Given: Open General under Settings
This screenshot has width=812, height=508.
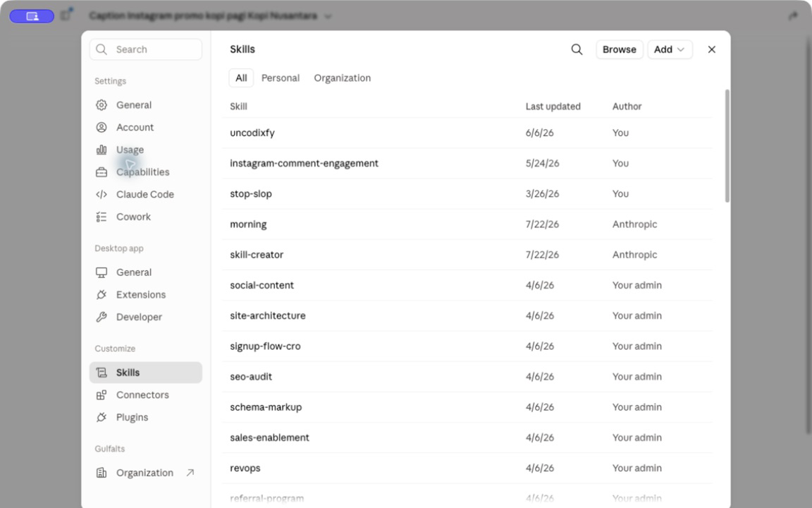Looking at the screenshot, I should (x=145, y=104).
